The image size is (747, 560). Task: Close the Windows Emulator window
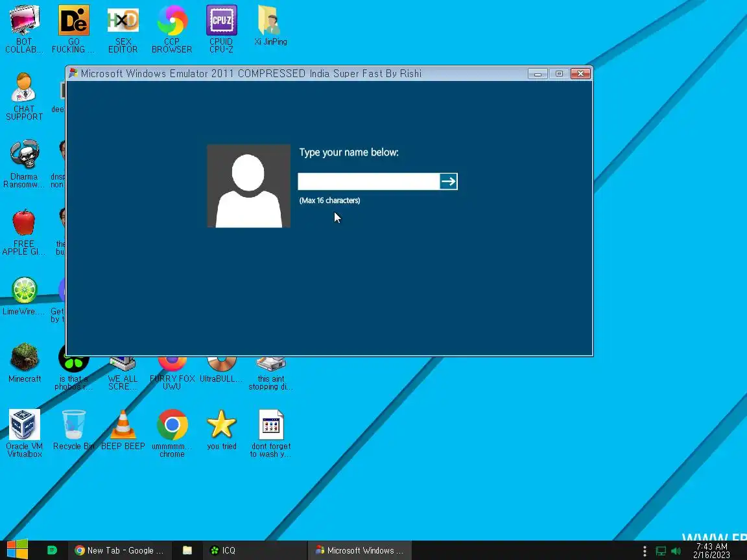[580, 74]
